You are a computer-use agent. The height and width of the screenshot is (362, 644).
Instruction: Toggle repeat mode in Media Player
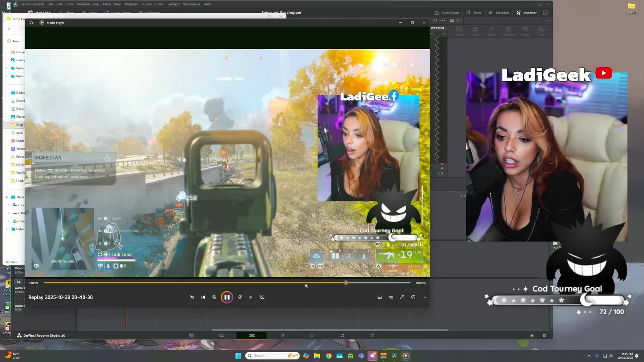click(262, 297)
